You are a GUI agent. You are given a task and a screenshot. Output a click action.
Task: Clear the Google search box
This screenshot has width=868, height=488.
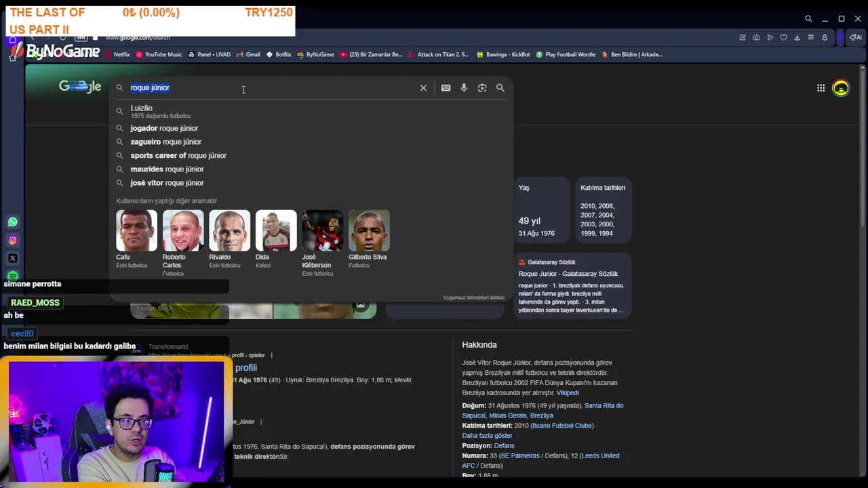pyautogui.click(x=423, y=87)
